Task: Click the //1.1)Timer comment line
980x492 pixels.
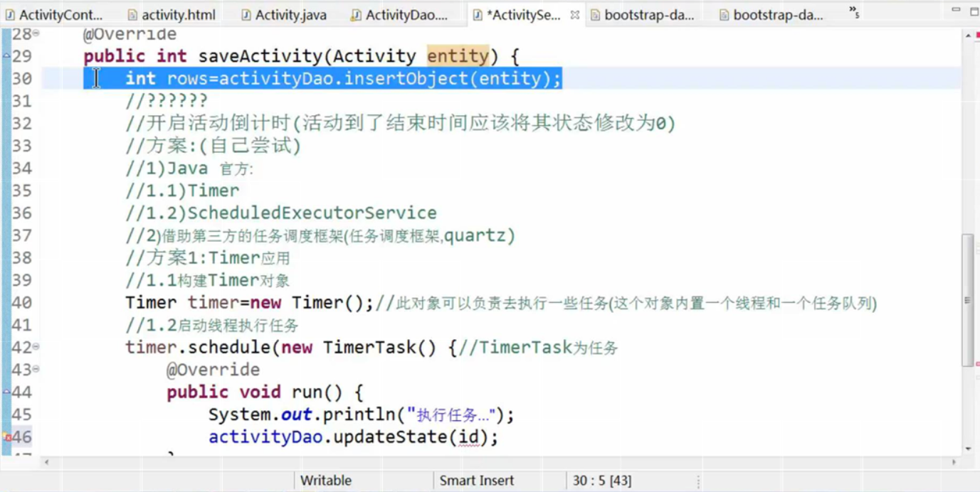Action: click(182, 191)
